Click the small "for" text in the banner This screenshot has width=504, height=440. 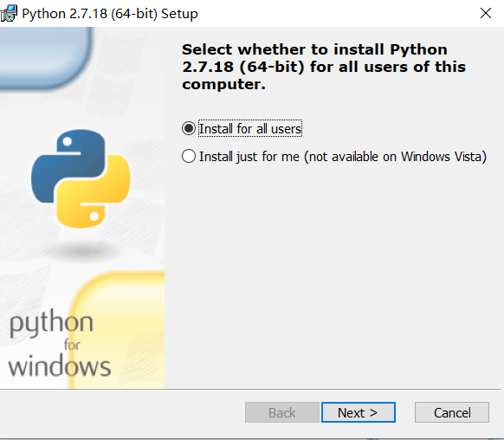click(x=72, y=345)
